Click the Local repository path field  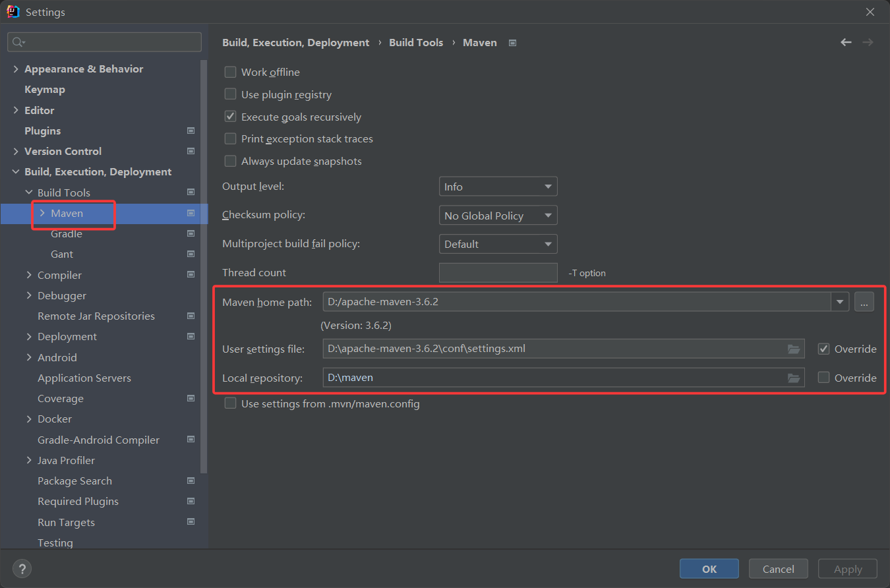click(564, 378)
